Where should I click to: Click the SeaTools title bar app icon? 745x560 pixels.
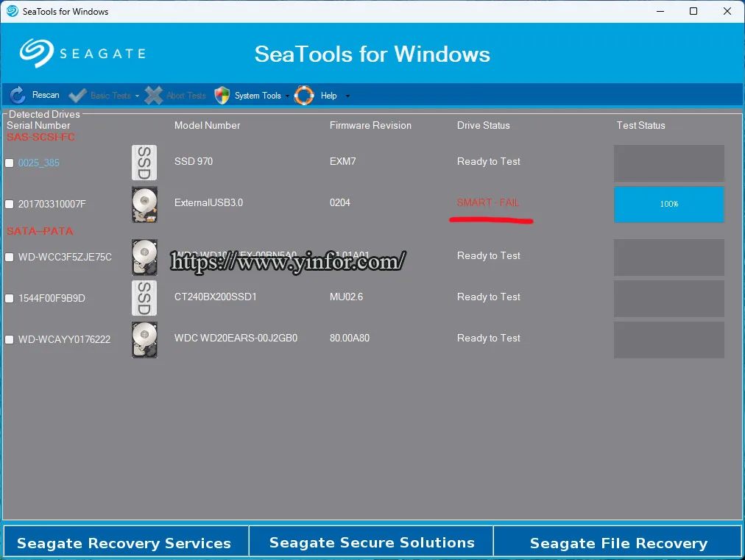click(13, 11)
